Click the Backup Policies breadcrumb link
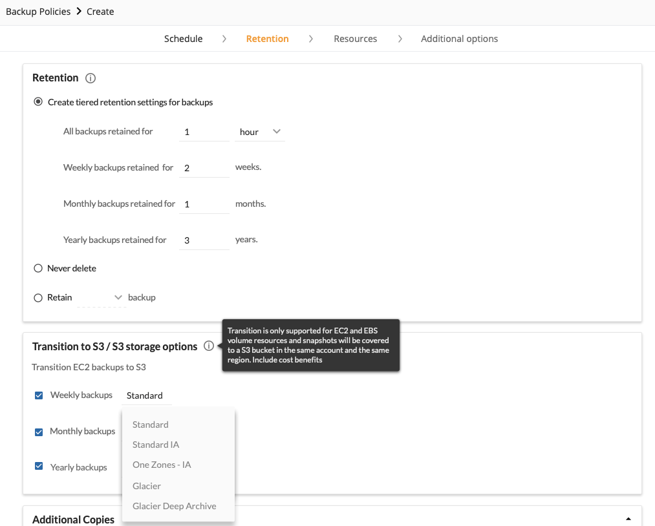 pyautogui.click(x=38, y=12)
